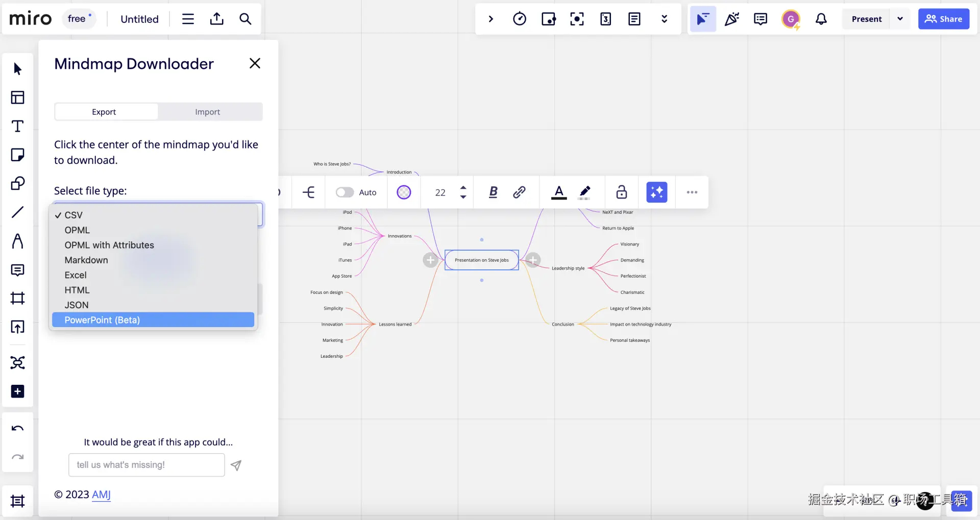The image size is (980, 520).
Task: Open the timer tool
Action: pyautogui.click(x=520, y=19)
